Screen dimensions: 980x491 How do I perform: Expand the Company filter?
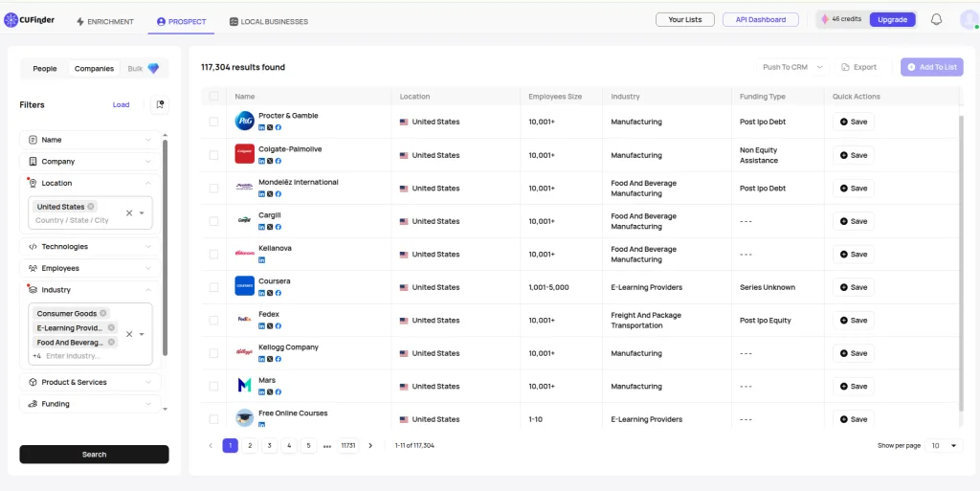[x=90, y=161]
